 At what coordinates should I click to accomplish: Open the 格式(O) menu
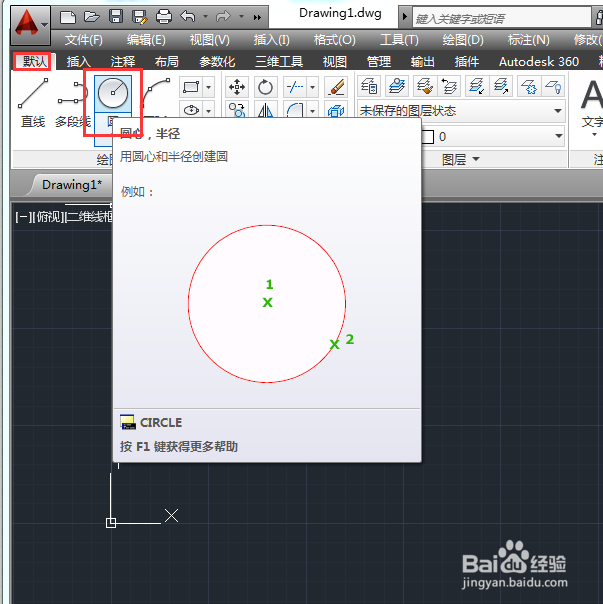click(334, 40)
